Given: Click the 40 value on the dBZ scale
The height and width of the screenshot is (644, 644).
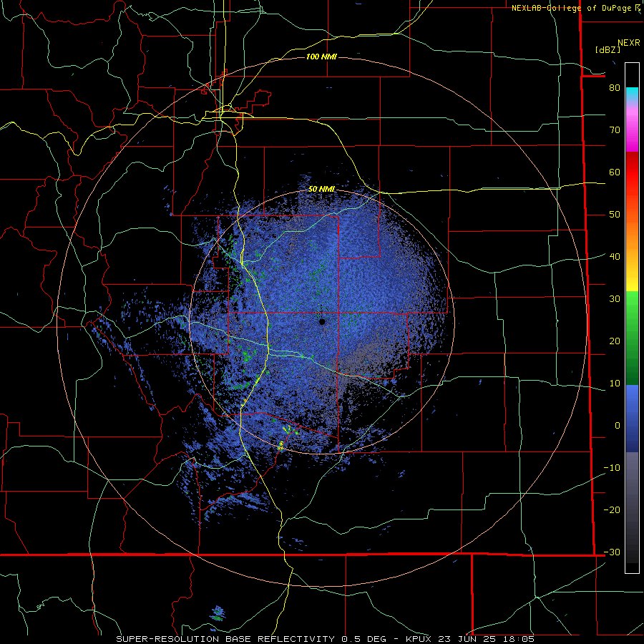Looking at the screenshot, I should point(615,257).
